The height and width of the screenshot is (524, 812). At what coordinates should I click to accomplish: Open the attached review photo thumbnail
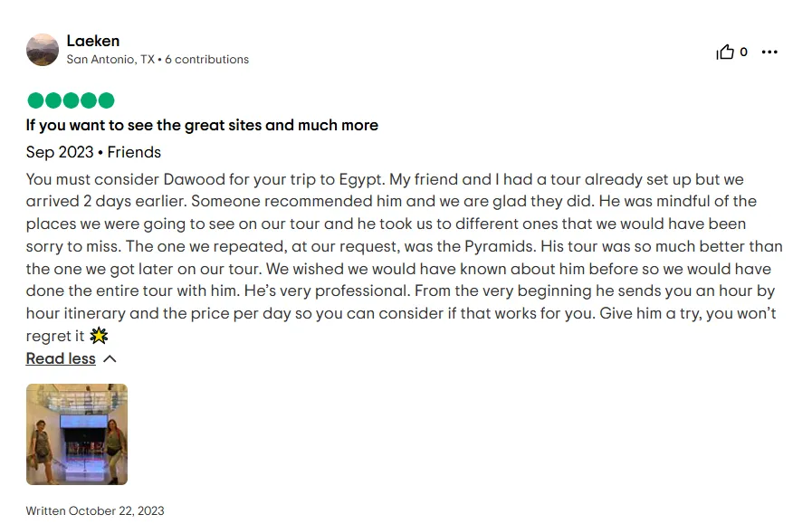[x=77, y=434]
